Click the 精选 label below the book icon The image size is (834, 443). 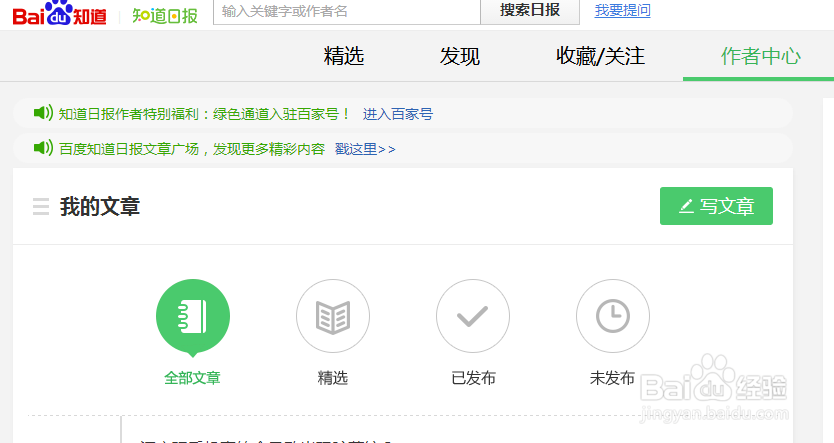tap(333, 378)
